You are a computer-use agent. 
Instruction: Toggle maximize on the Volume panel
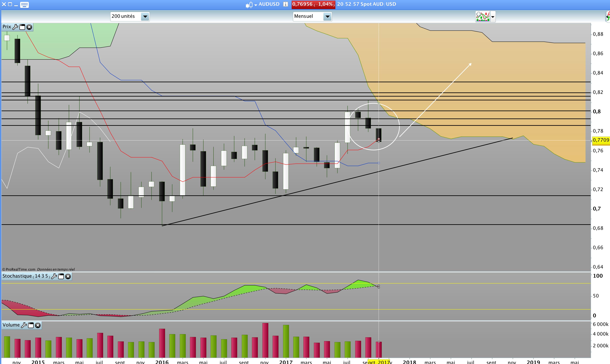[x=31, y=325]
